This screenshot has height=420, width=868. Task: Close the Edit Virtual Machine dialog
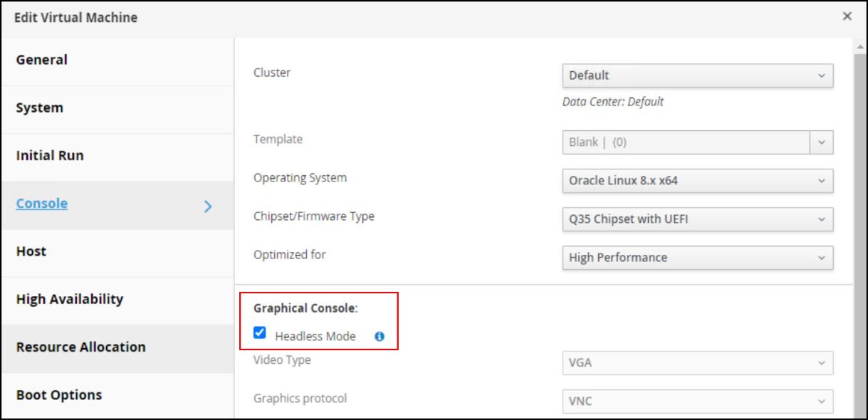click(x=847, y=16)
